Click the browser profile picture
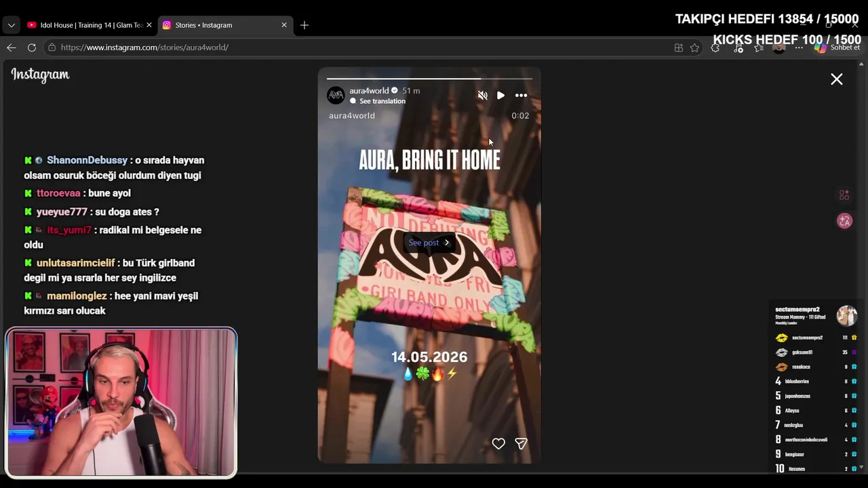 (x=779, y=48)
